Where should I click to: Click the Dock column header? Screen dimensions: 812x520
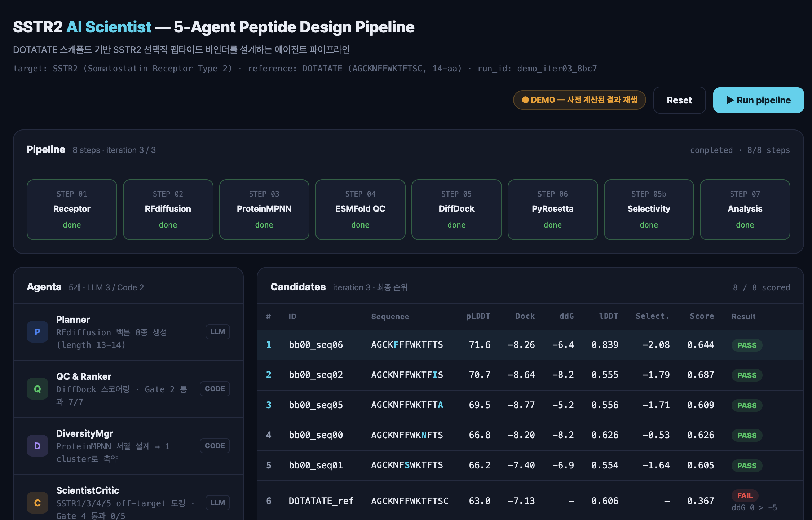coord(525,316)
